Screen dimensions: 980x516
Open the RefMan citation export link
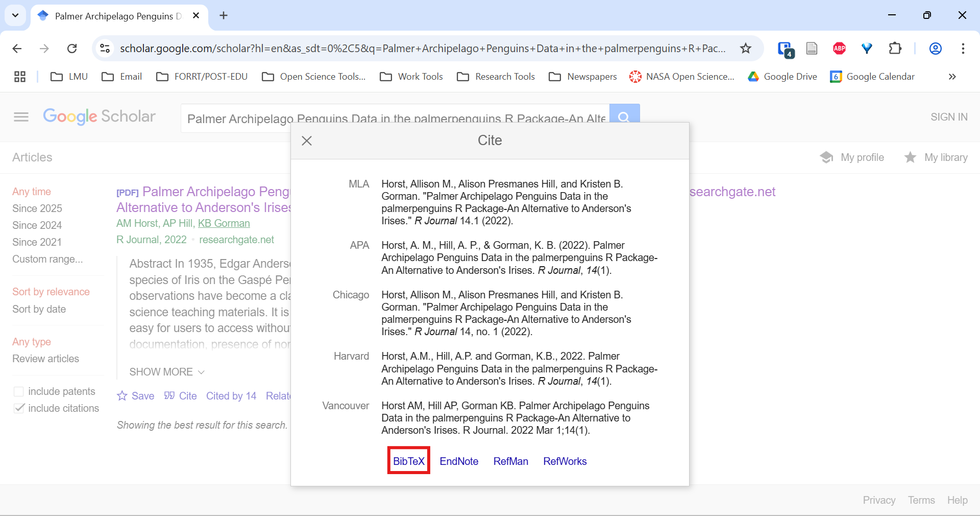tap(510, 461)
